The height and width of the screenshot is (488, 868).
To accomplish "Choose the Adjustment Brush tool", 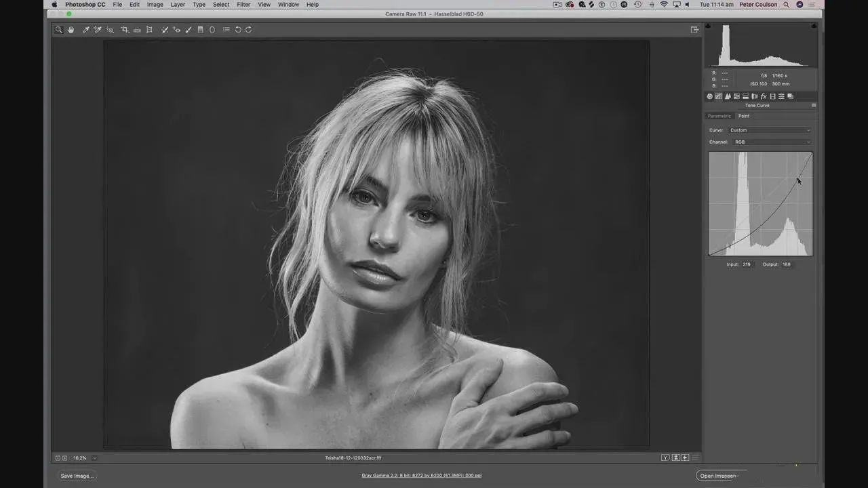I will 189,30.
